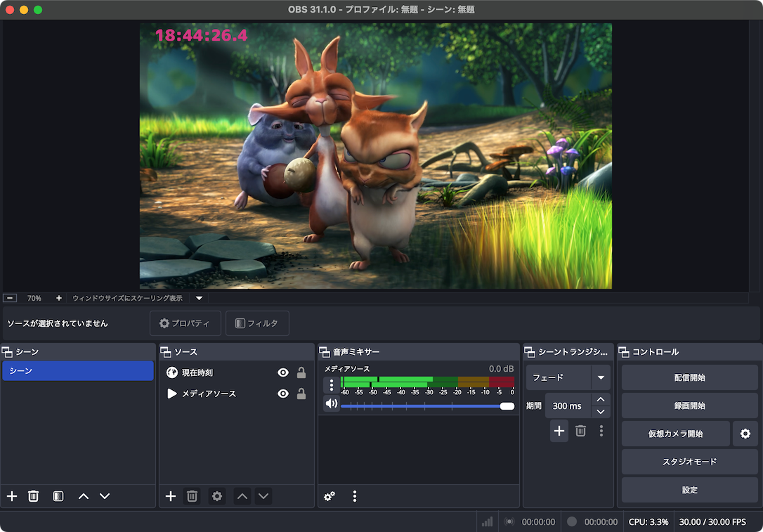The image size is (763, 532).
Task: Click the recording status circle icon
Action: (572, 521)
